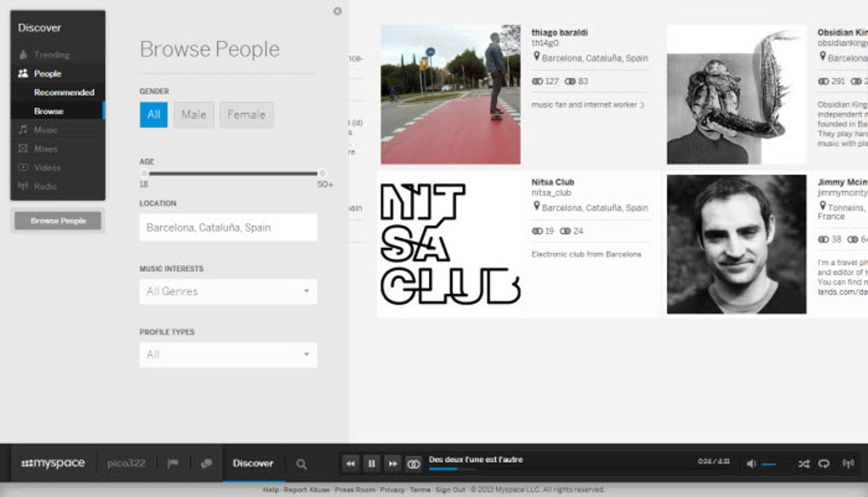The height and width of the screenshot is (497, 868).
Task: Switch to the Recommended section under People
Action: [x=64, y=92]
